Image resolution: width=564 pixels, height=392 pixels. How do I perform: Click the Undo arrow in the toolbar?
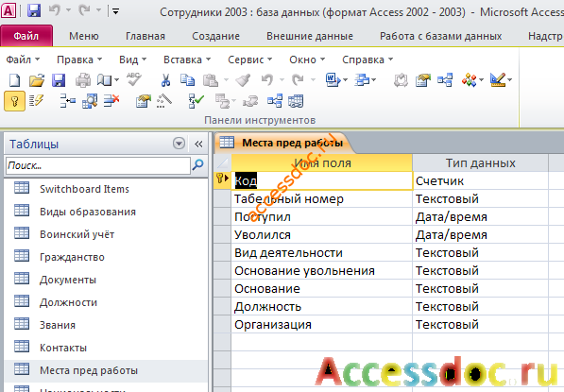pos(267,80)
